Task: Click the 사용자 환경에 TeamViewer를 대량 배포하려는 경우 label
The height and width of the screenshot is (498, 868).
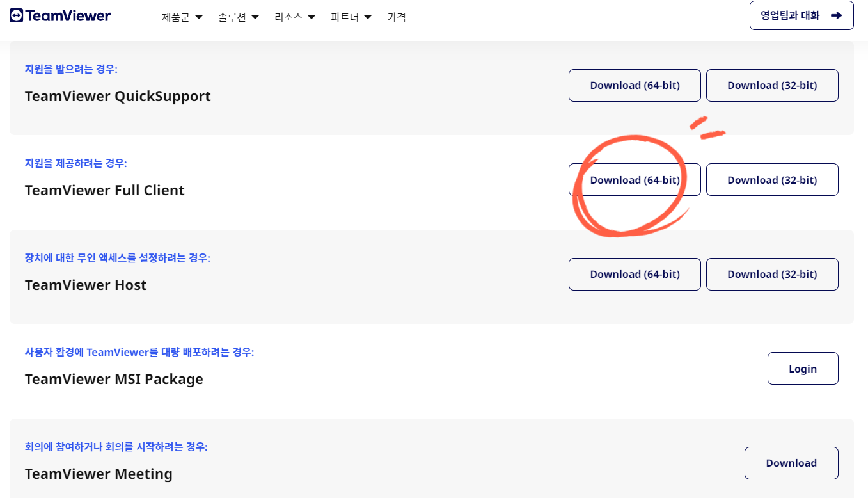Action: point(139,352)
